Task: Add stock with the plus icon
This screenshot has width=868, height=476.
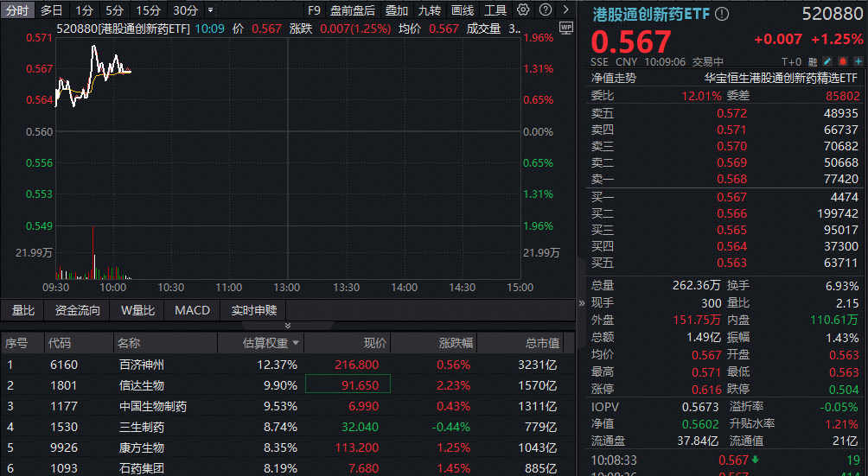Action: (x=857, y=61)
